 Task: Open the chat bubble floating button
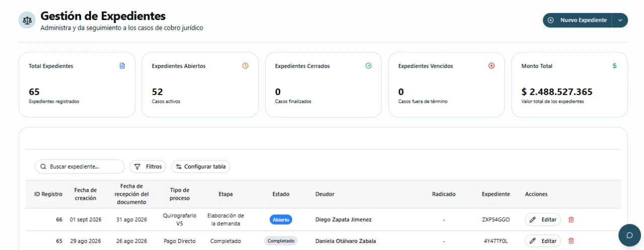click(629, 235)
